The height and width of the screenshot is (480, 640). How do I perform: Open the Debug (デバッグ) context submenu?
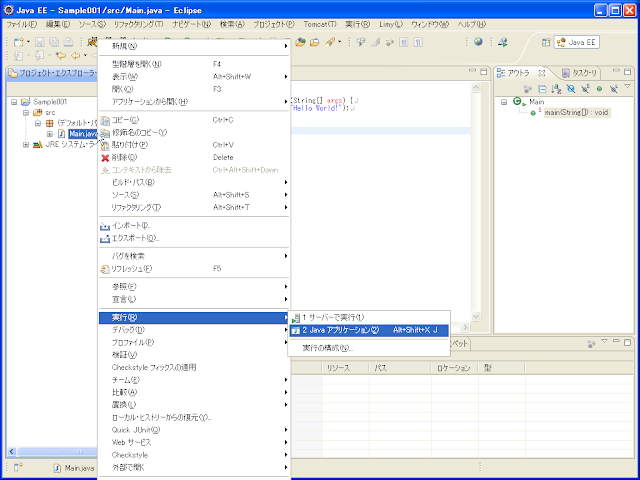point(194,330)
